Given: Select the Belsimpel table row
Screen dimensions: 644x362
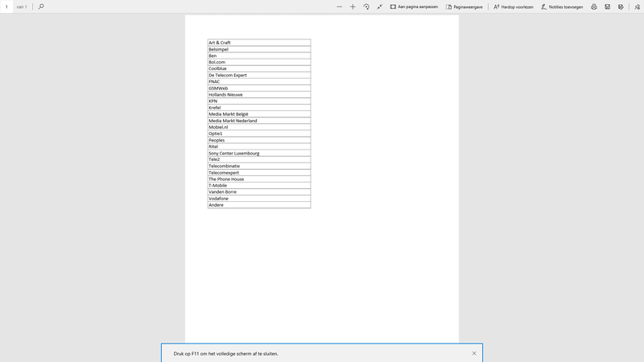Looking at the screenshot, I should coord(258,49).
